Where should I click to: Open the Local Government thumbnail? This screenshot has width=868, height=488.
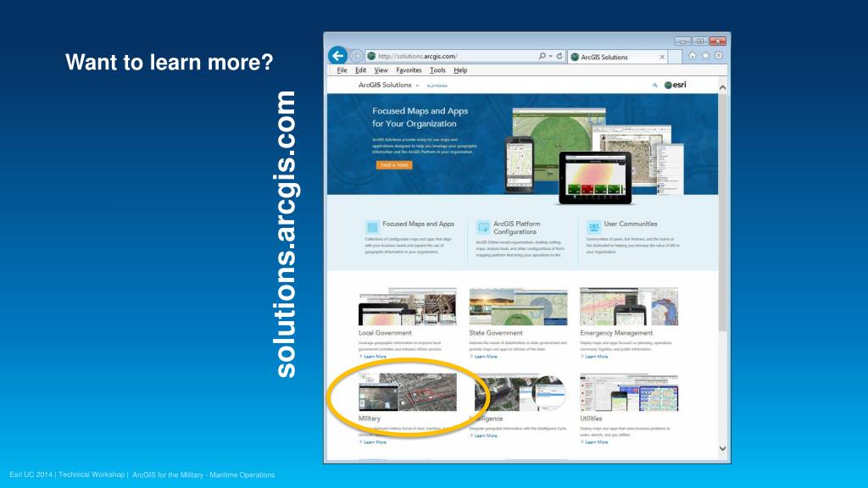408,307
